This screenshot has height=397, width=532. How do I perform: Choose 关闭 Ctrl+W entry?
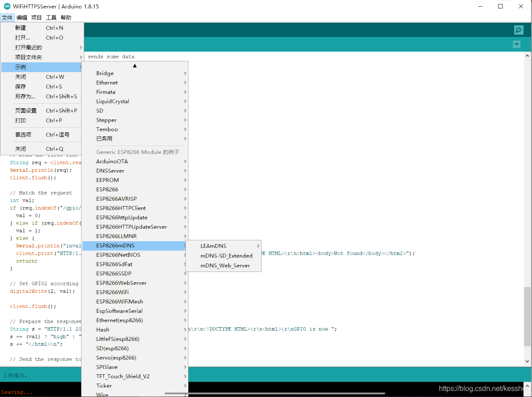[42, 77]
